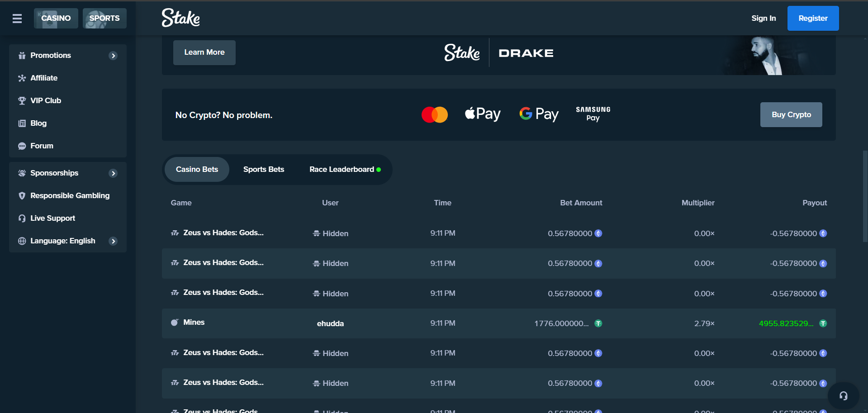Click the page vertical scrollbar

pyautogui.click(x=865, y=197)
